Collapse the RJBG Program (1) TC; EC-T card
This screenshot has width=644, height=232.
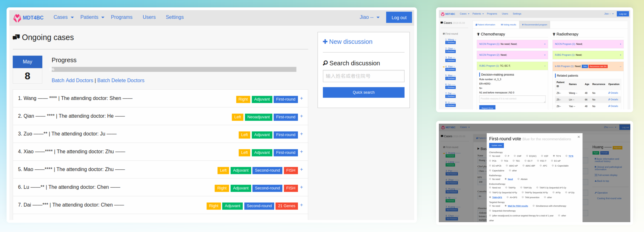click(x=545, y=66)
